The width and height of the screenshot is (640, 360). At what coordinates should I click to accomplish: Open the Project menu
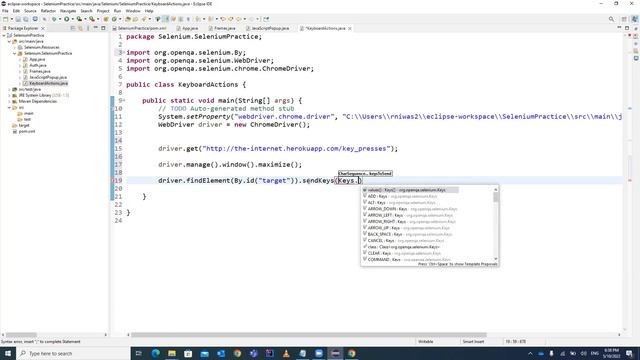click(x=103, y=11)
